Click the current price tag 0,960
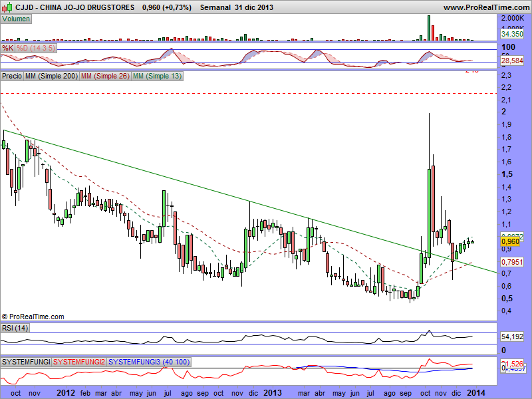Viewport: 532px width, 399px height. tap(510, 241)
